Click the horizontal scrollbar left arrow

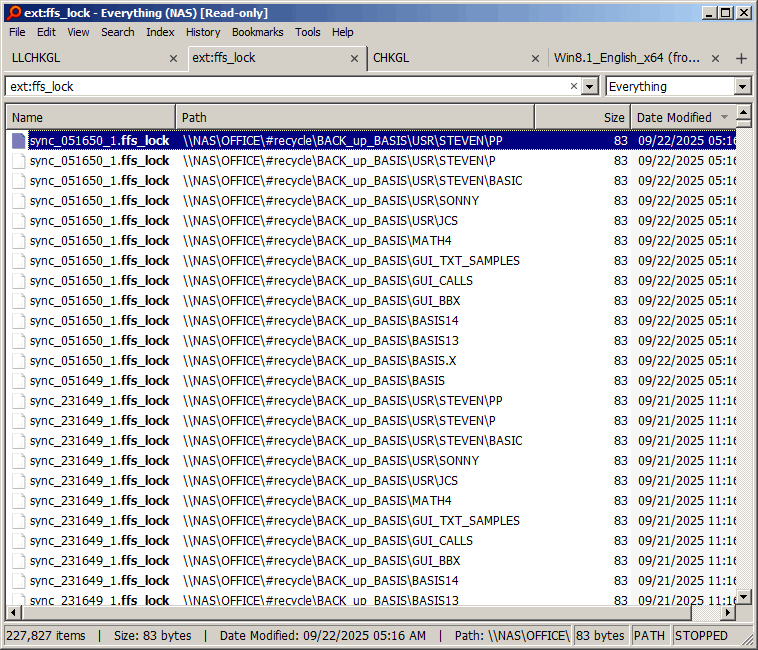coord(14,613)
